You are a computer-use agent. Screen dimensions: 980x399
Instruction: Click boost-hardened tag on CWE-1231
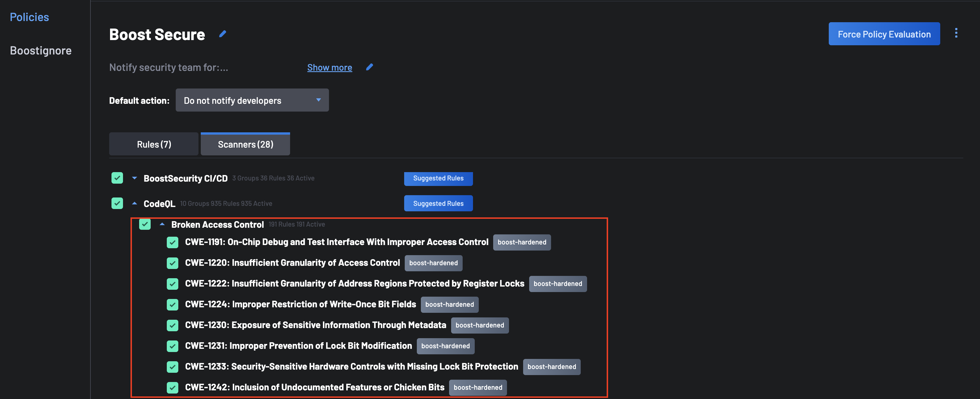pos(445,346)
